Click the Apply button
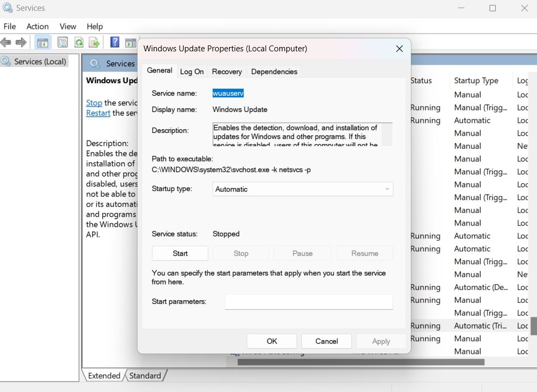The width and height of the screenshot is (537, 392). pos(381,341)
